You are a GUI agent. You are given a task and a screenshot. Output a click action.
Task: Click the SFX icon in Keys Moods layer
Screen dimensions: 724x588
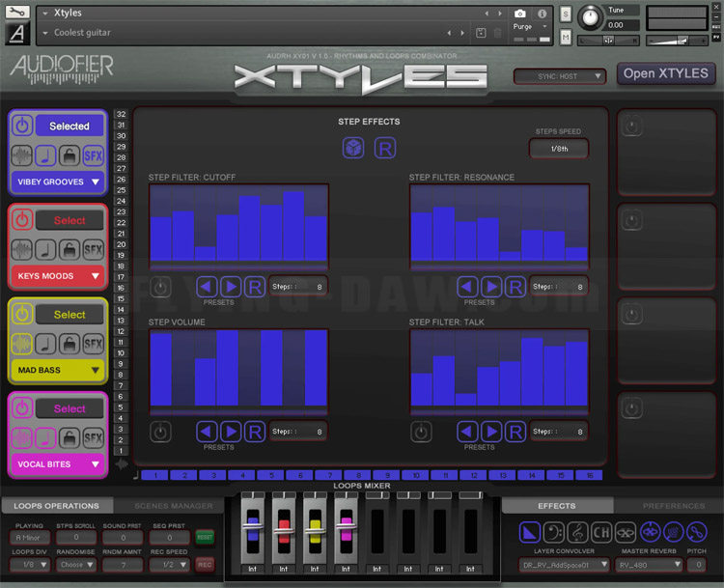click(x=94, y=250)
